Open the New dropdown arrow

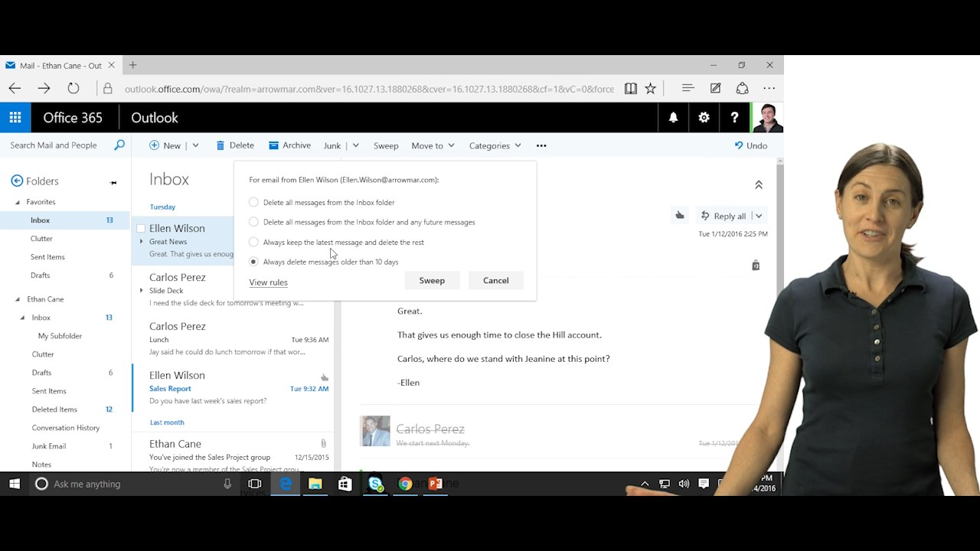(195, 145)
